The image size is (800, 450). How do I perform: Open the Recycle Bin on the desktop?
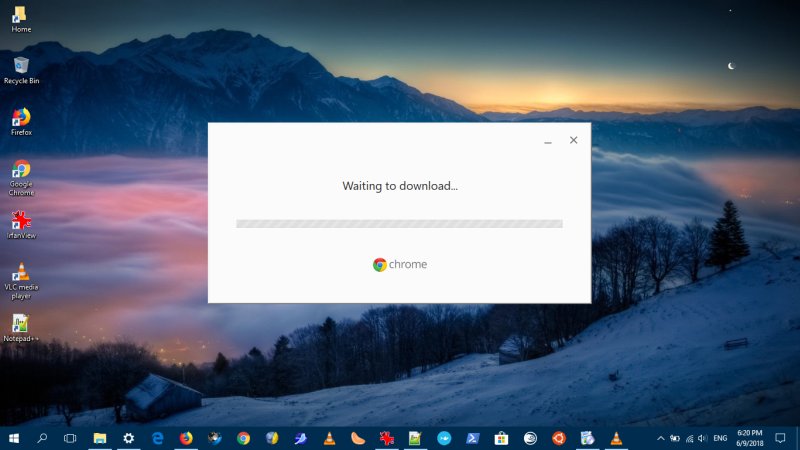pos(21,70)
